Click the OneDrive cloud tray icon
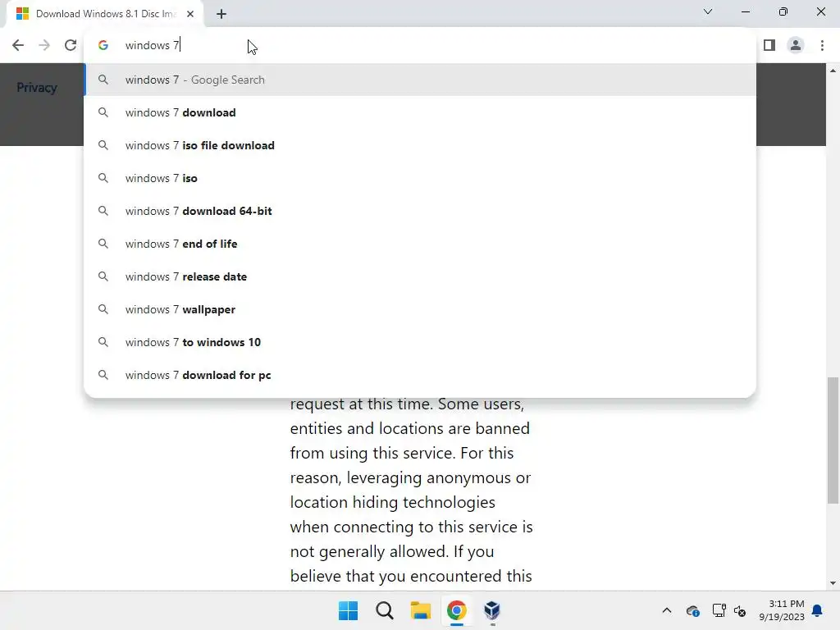Viewport: 840px width, 630px height. click(x=692, y=610)
